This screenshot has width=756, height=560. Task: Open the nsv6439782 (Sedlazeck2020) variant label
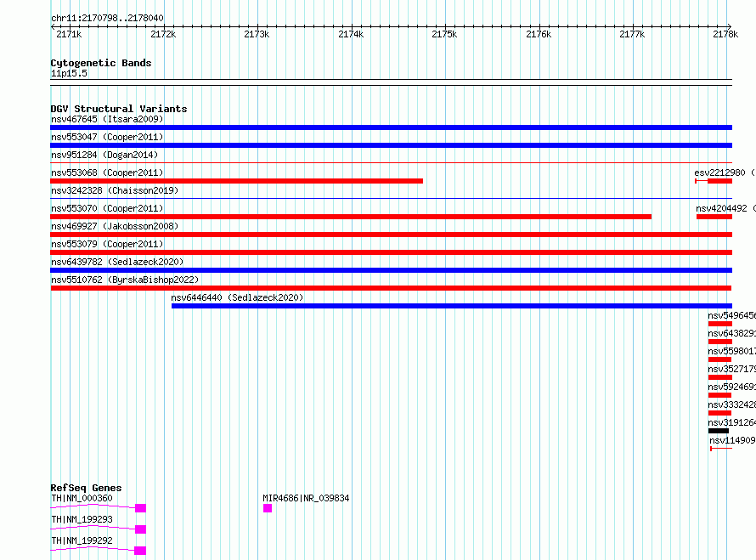(117, 262)
